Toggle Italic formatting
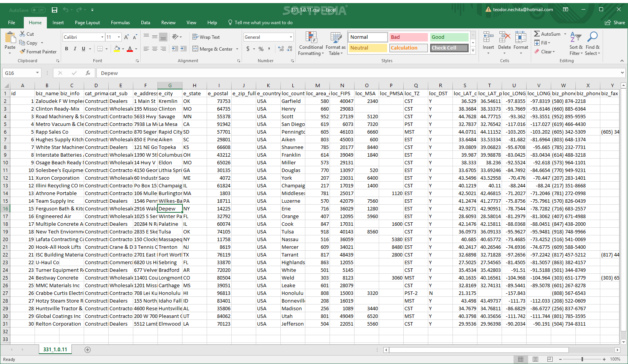This screenshot has height=364, width=628. point(75,49)
